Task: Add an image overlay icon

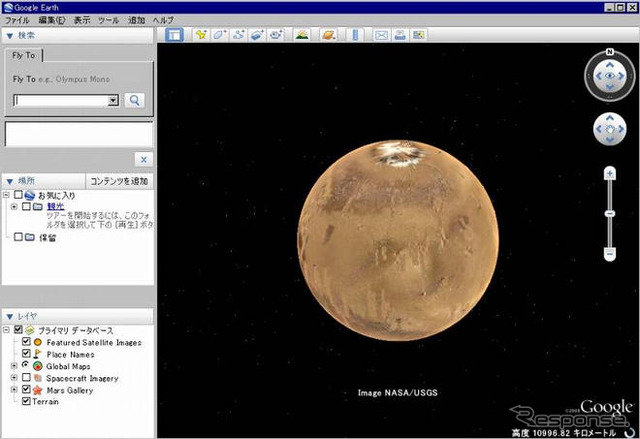Action: [x=257, y=35]
